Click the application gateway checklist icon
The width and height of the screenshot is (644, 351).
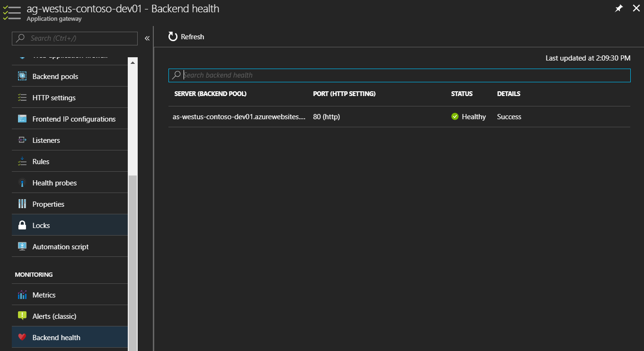click(12, 13)
